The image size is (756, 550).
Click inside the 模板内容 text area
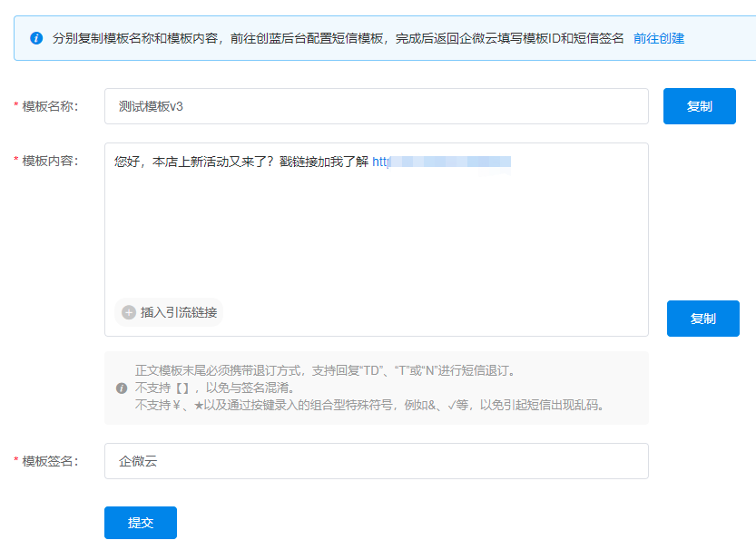[x=376, y=236]
